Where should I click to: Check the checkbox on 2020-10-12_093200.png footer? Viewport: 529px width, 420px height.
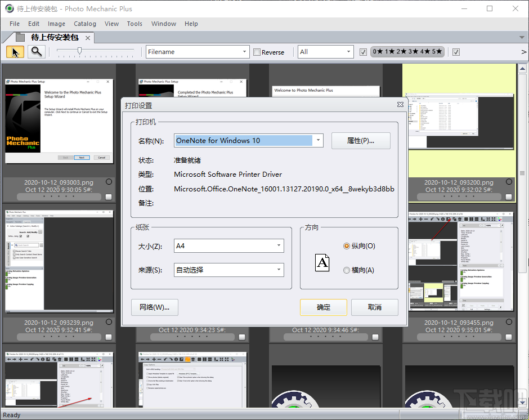click(510, 198)
